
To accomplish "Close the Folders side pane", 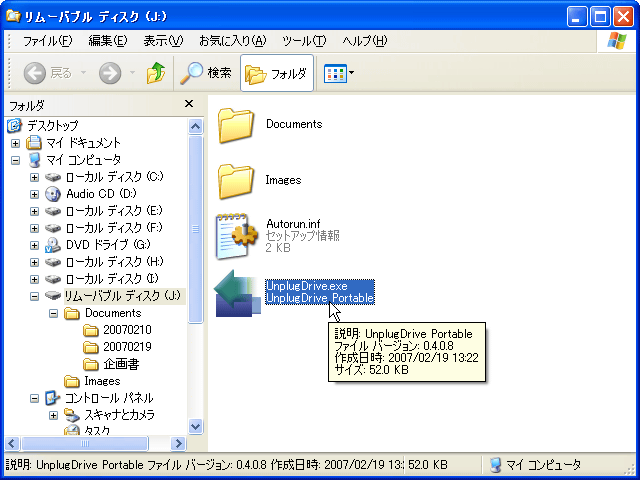I will tap(189, 105).
